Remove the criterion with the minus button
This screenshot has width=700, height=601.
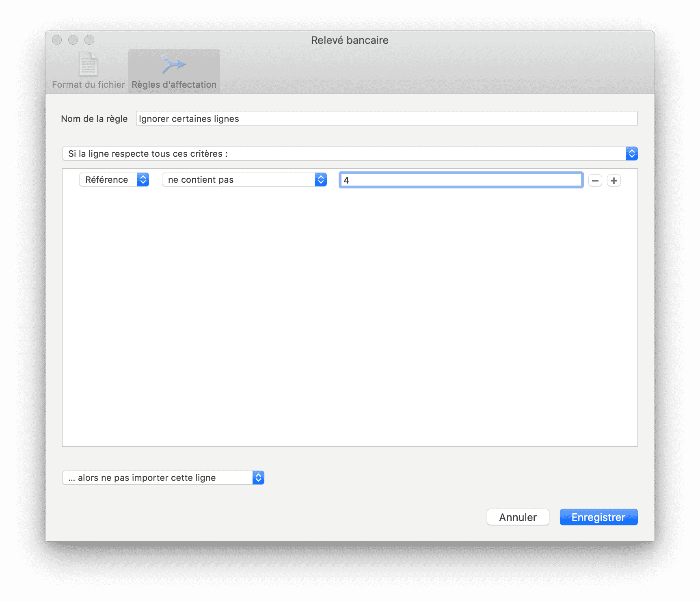(x=595, y=180)
